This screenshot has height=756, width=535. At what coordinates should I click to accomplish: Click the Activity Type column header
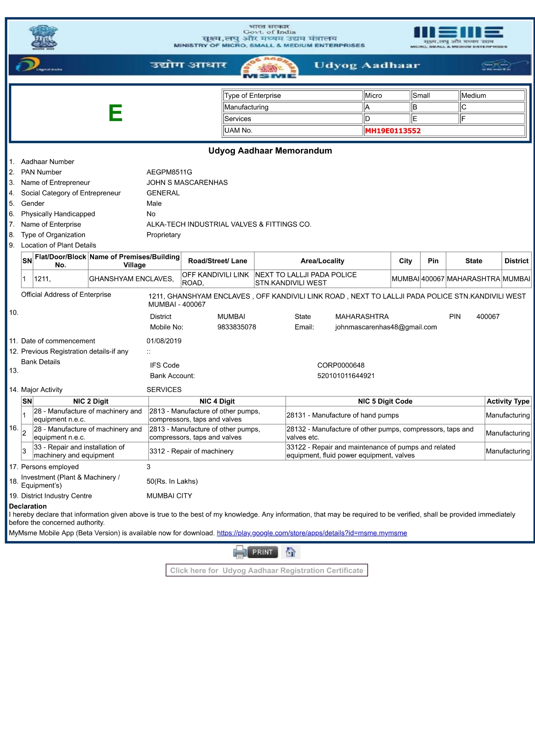tap(508, 401)
